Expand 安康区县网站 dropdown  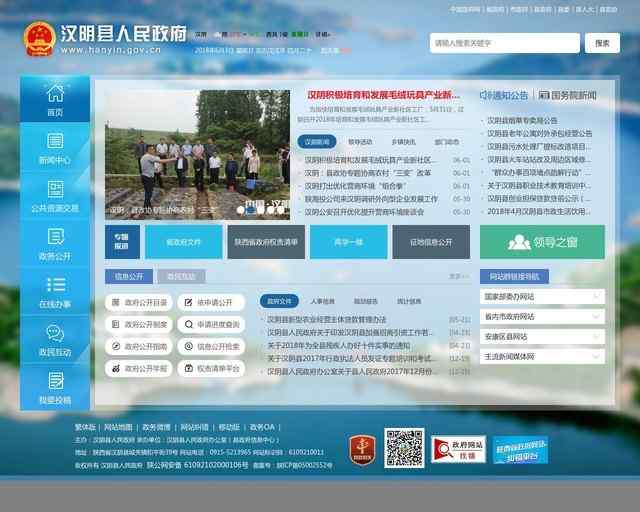click(x=542, y=336)
